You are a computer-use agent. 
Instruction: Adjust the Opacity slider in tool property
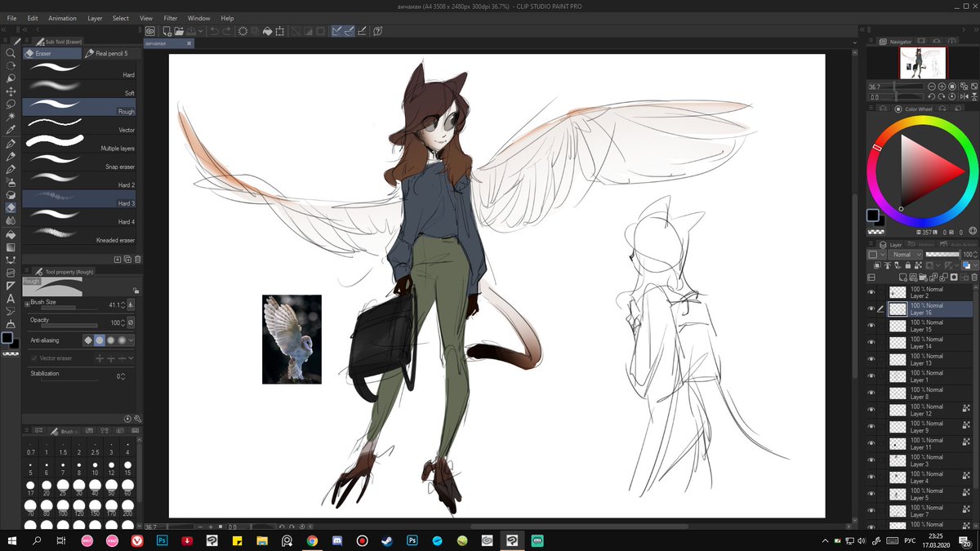click(x=69, y=325)
